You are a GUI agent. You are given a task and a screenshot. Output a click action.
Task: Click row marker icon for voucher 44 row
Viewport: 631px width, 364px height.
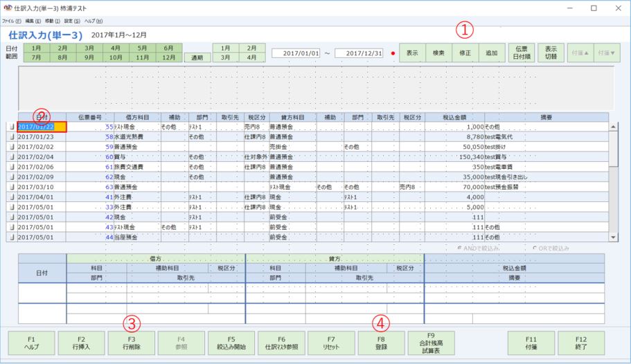[12, 237]
